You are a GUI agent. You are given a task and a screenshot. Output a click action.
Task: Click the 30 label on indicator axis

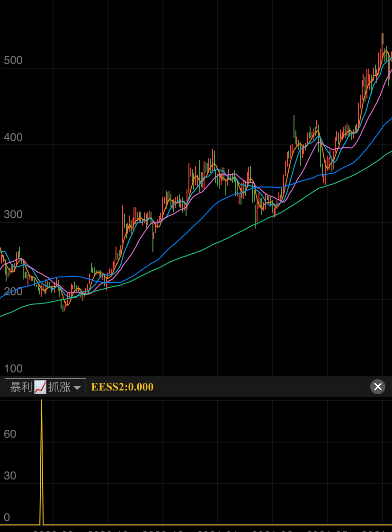(x=10, y=476)
